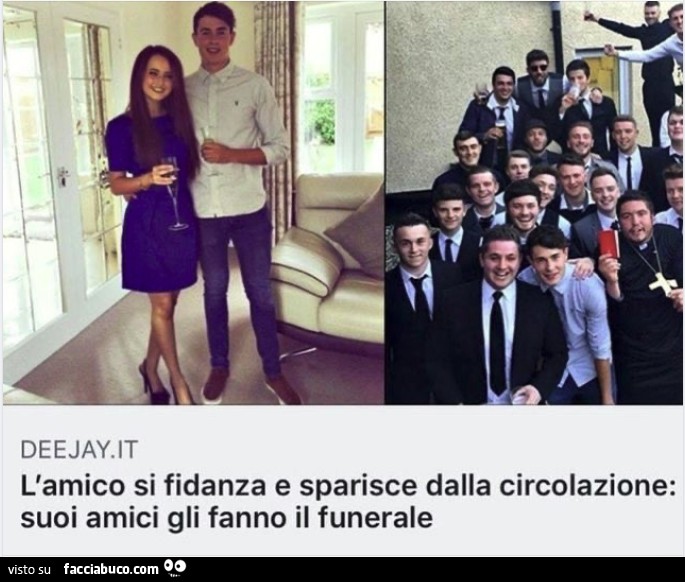
Task: Click the group funeral photo on the right
Action: [x=534, y=203]
